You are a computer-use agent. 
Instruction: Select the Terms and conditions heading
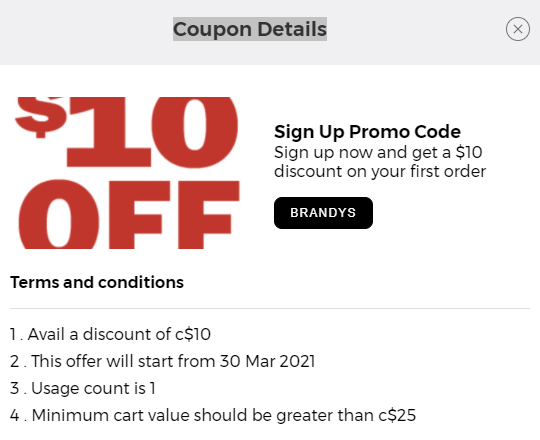(x=97, y=282)
